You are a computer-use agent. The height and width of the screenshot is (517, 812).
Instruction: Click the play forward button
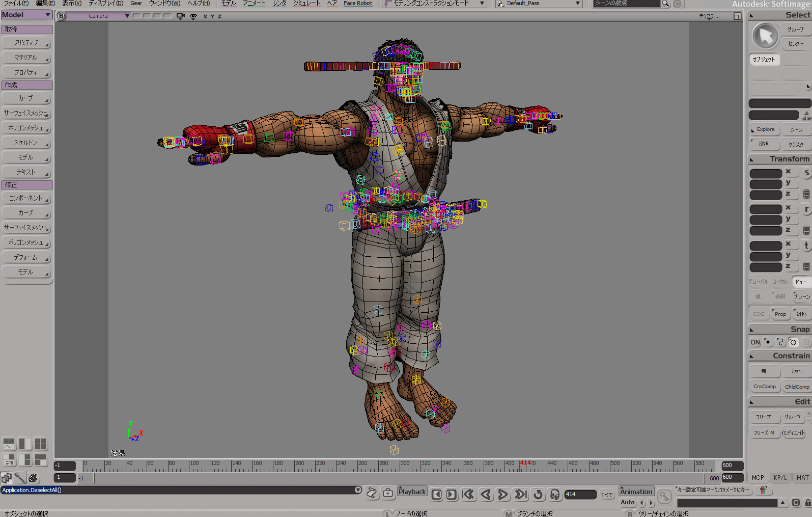(x=502, y=495)
